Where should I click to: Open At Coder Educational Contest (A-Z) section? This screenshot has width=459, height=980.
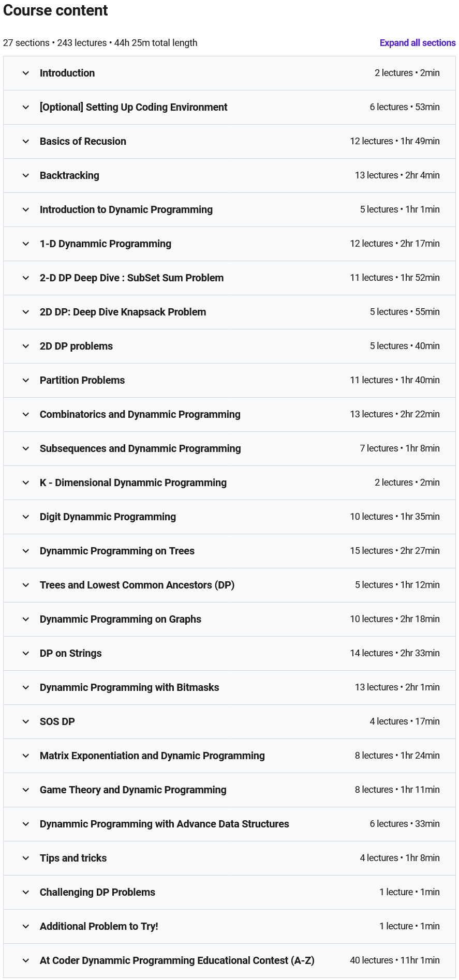tap(230, 960)
